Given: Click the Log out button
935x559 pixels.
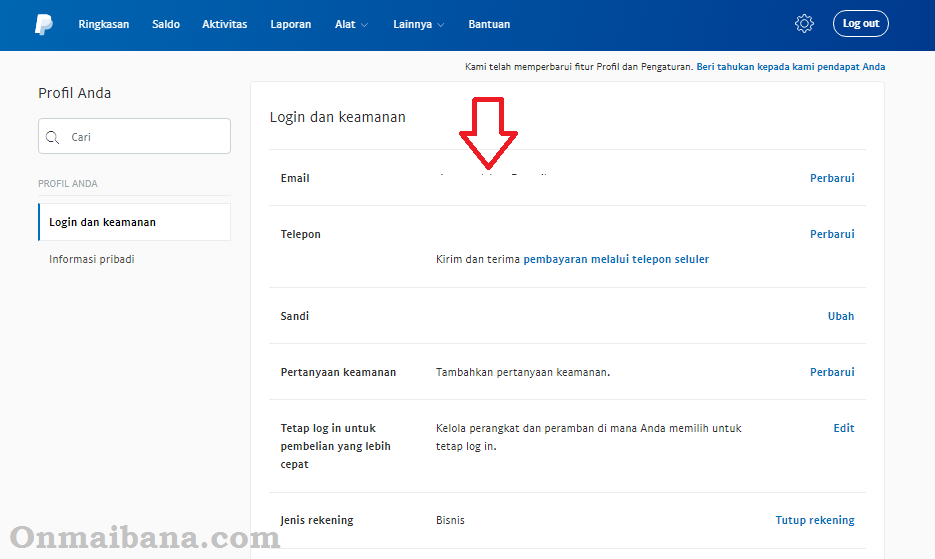Looking at the screenshot, I should point(860,24).
